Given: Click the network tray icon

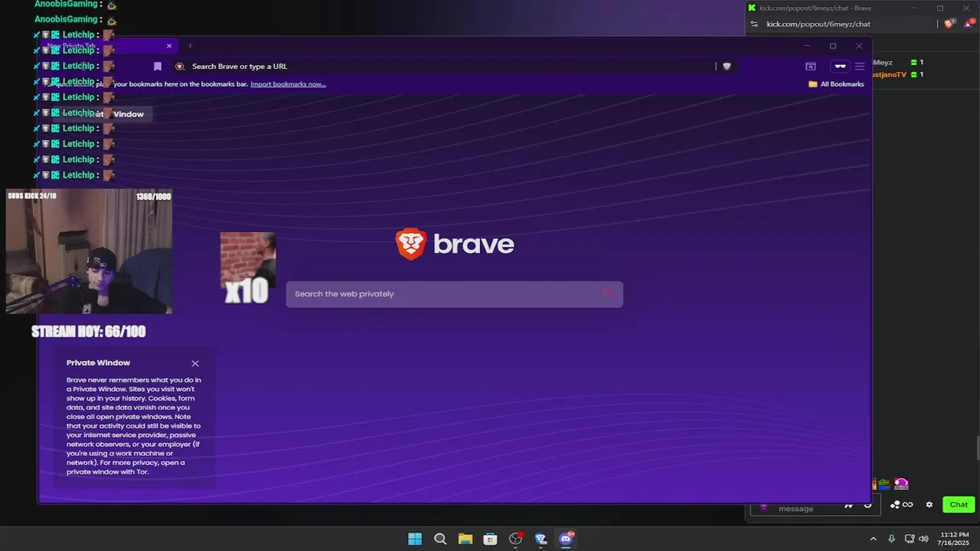Looking at the screenshot, I should 910,539.
